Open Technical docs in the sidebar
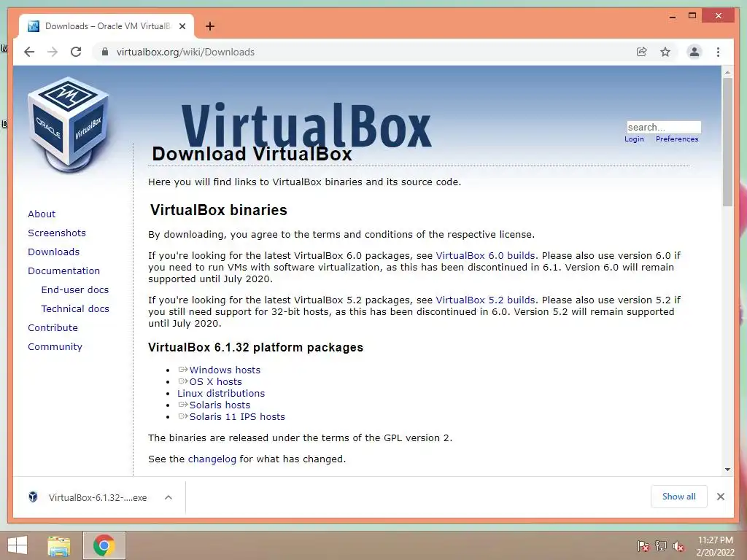Image resolution: width=747 pixels, height=560 pixels. pyautogui.click(x=75, y=309)
